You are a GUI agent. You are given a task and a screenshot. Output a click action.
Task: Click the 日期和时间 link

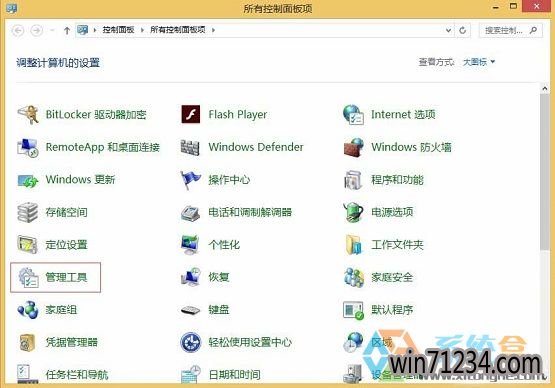point(234,375)
